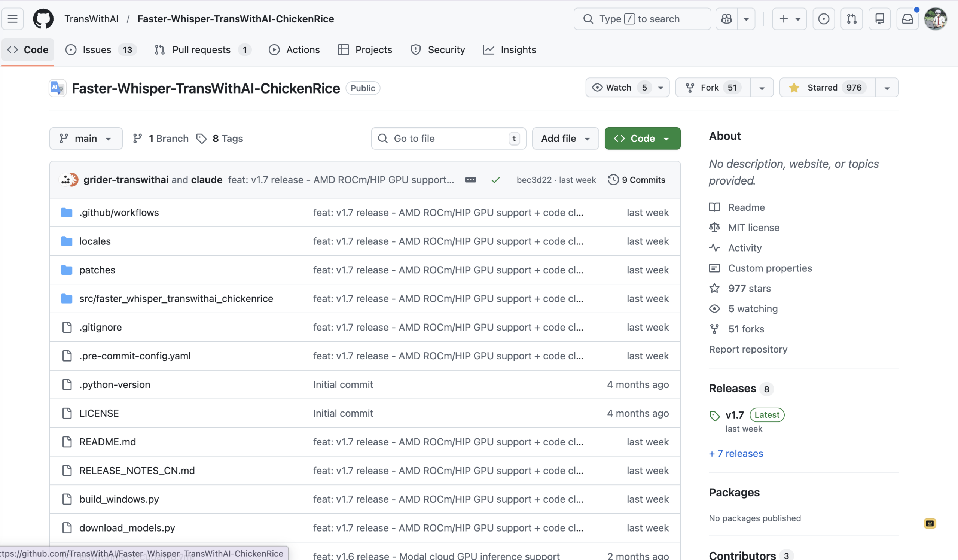The height and width of the screenshot is (560, 958).
Task: Open the notifications inbox icon
Action: [907, 19]
